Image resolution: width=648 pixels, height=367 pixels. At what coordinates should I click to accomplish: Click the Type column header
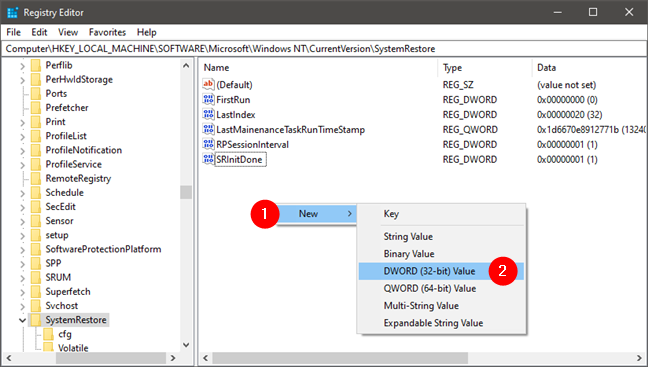(485, 67)
